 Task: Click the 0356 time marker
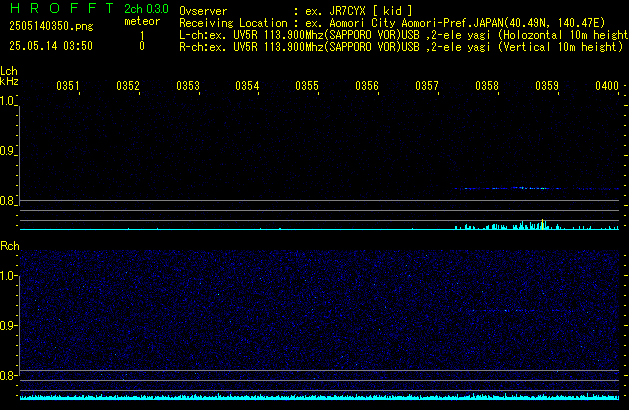[x=367, y=86]
